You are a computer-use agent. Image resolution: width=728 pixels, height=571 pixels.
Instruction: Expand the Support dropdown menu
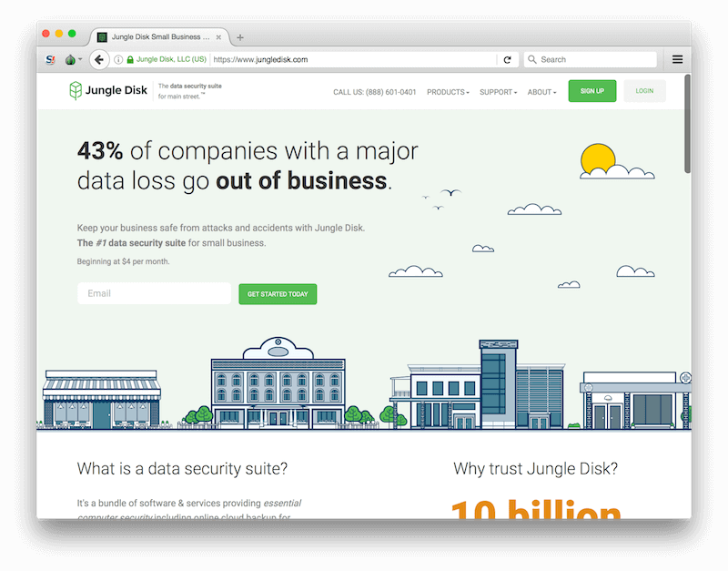click(x=498, y=92)
